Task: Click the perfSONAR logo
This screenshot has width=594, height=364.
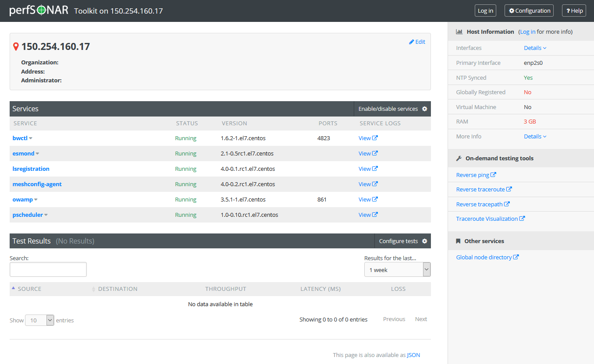Action: 39,10
